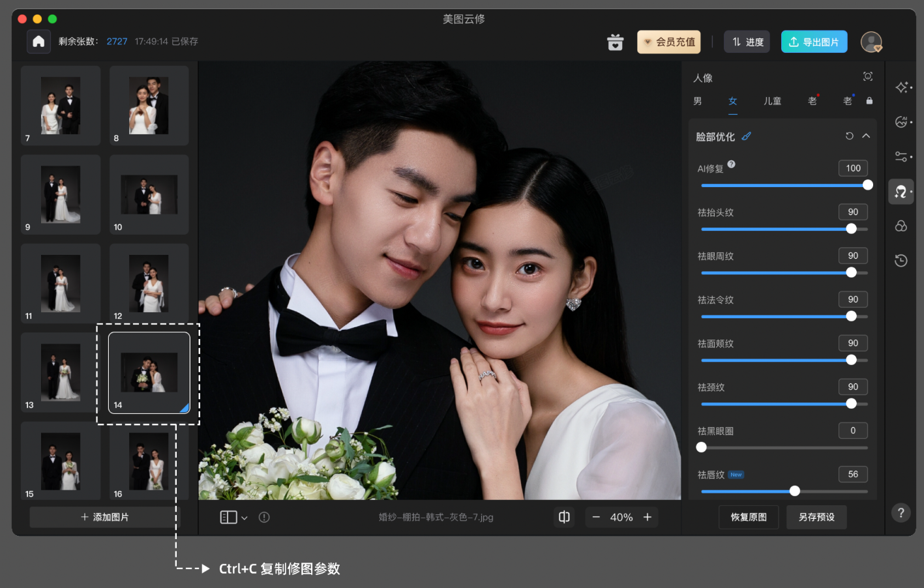Select the 男 gender option
The image size is (924, 588).
coord(697,101)
